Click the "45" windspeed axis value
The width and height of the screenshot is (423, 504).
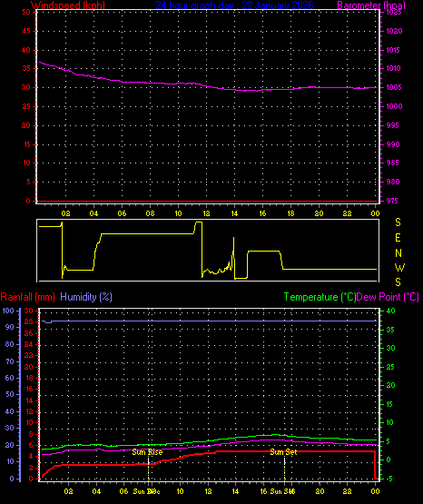[26, 31]
